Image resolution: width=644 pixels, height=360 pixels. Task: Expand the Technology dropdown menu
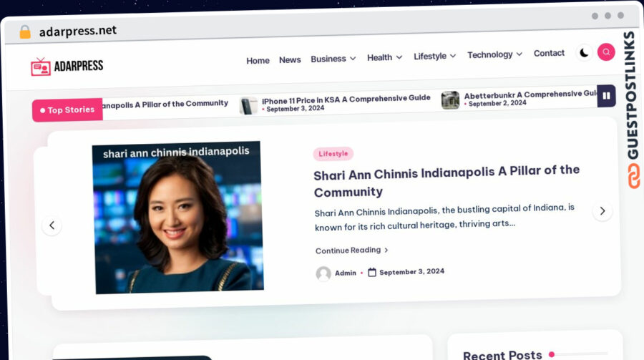(494, 54)
